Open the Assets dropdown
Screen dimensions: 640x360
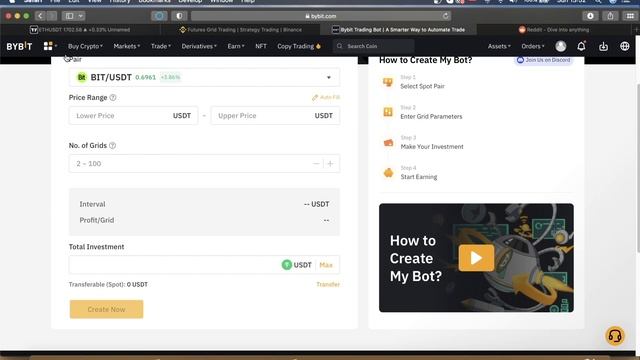click(499, 46)
